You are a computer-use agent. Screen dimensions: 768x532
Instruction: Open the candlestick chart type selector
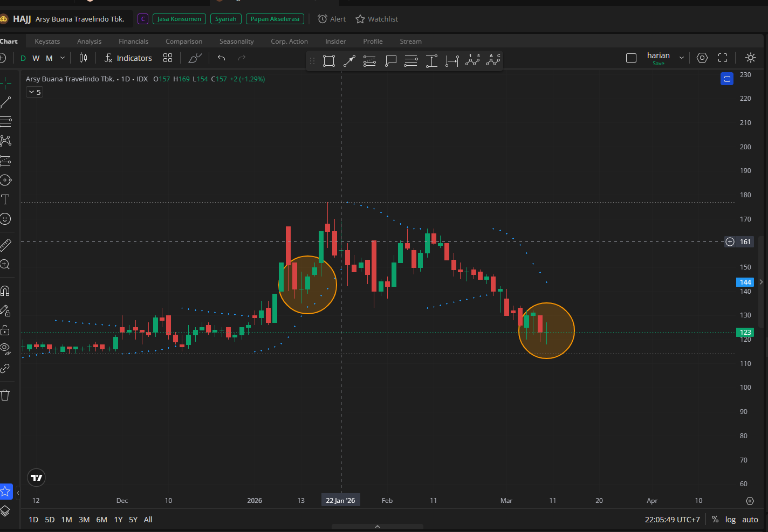(x=83, y=58)
